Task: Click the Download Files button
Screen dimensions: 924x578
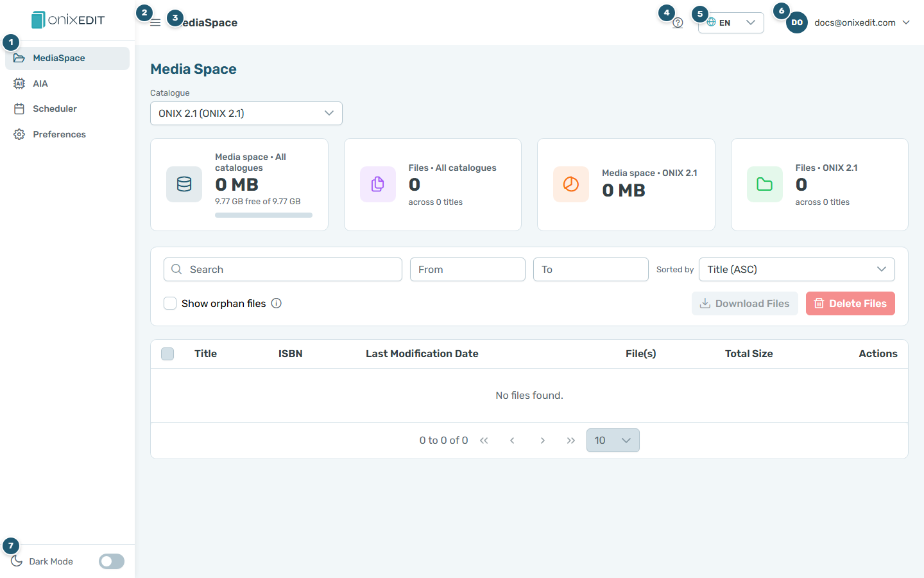Action: click(x=745, y=304)
